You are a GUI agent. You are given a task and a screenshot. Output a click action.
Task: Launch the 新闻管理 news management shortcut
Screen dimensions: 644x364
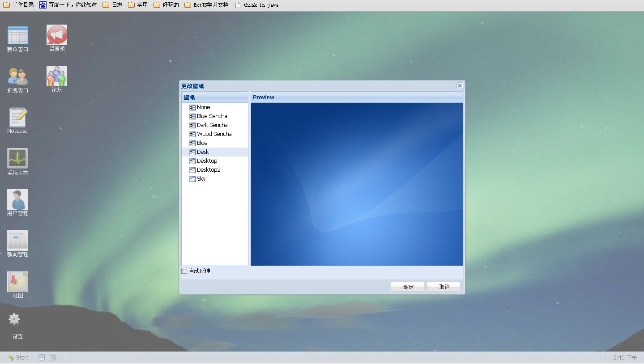(17, 244)
